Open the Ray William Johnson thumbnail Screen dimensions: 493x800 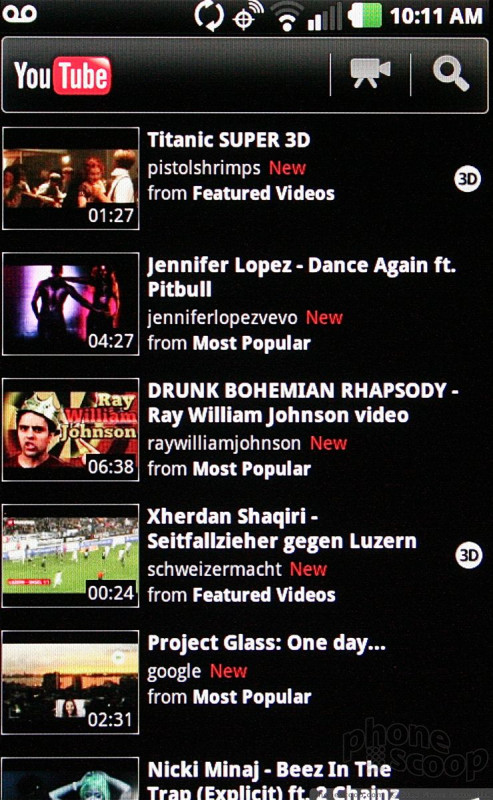70,430
